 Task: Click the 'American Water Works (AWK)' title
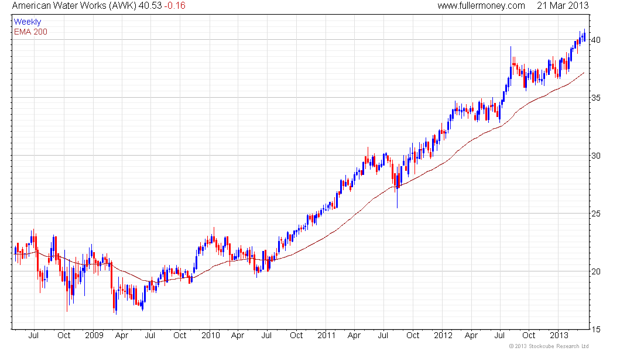74,5
